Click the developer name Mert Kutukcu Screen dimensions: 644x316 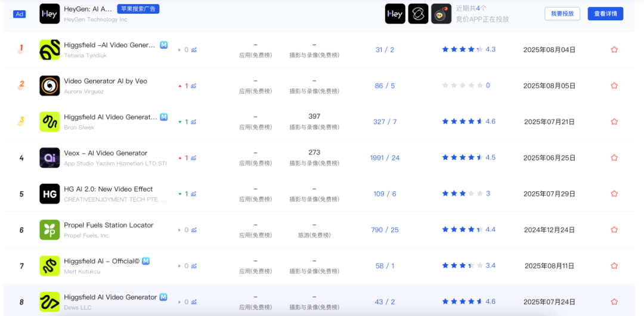tap(82, 272)
